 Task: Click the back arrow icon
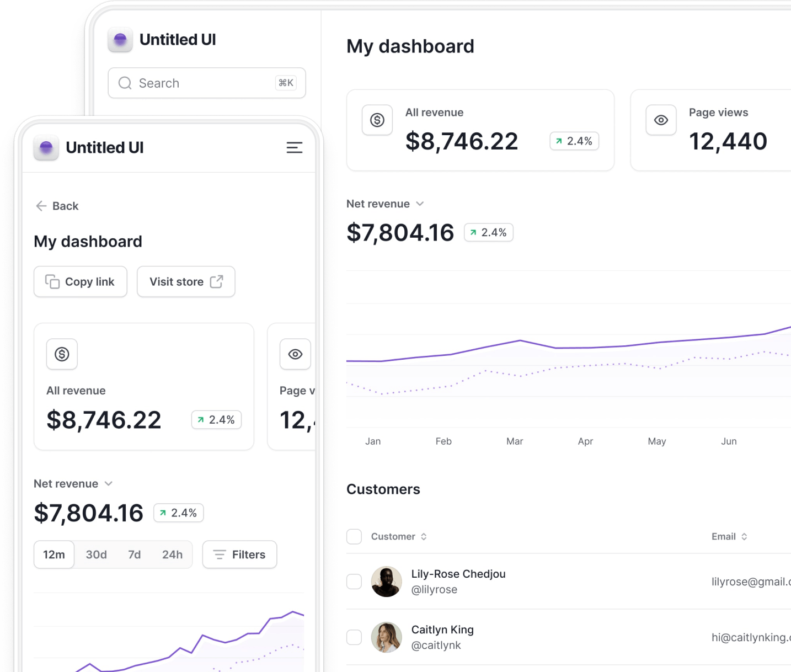[x=41, y=206]
